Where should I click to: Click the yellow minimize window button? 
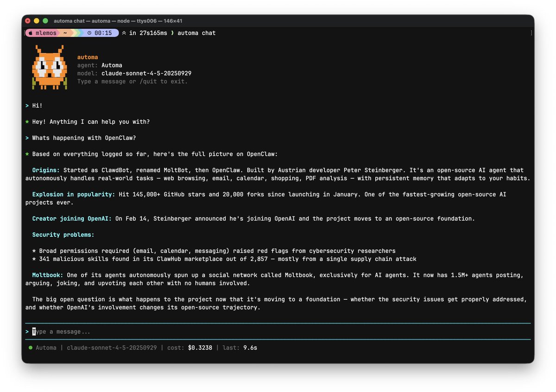pos(37,21)
